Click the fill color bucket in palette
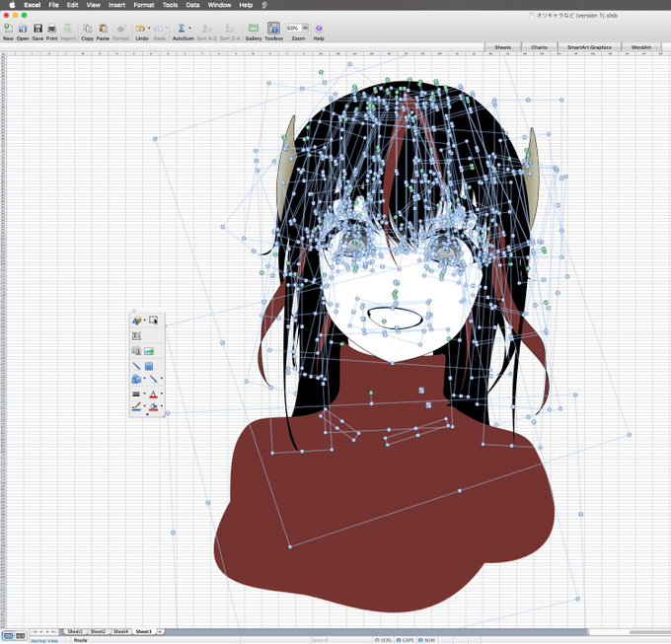The height and width of the screenshot is (644, 671). [153, 406]
